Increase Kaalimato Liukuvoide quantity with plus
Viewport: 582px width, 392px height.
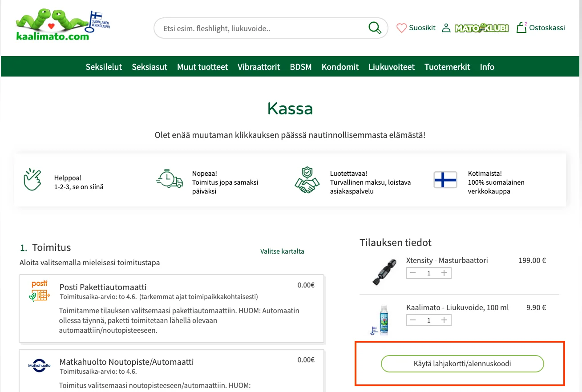click(444, 320)
